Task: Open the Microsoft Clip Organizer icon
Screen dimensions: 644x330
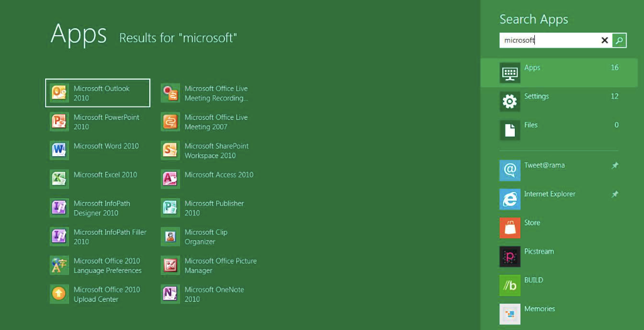Action: pos(170,237)
